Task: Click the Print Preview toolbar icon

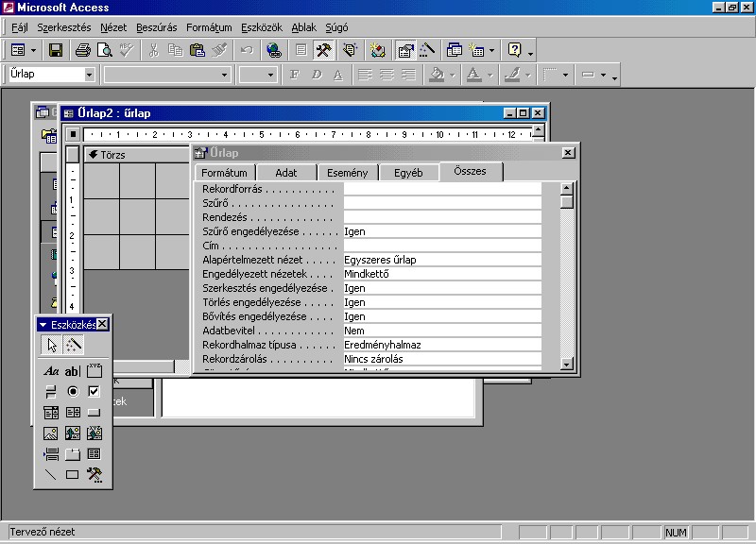Action: pos(105,50)
